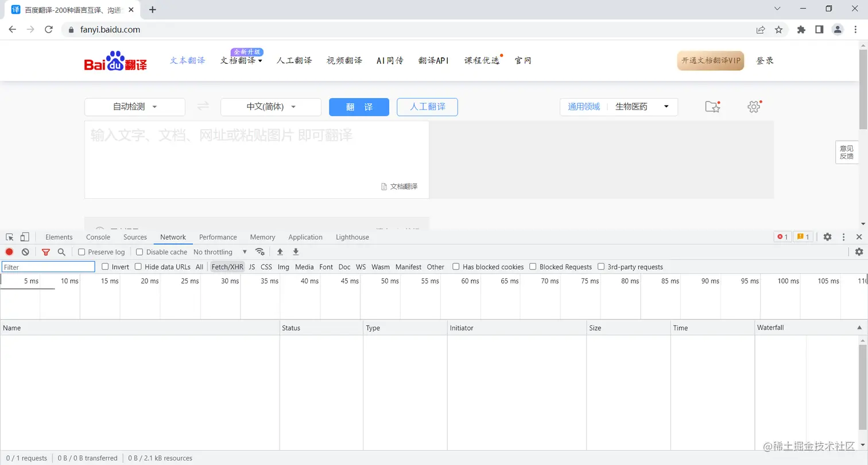
Task: Click the red record network log button
Action: [9, 252]
